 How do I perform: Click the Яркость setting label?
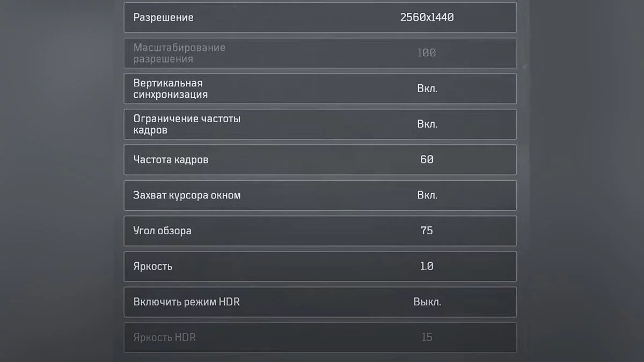[x=152, y=266]
